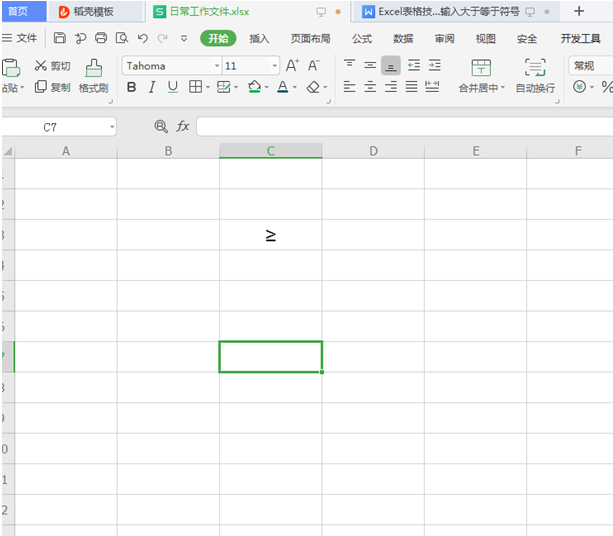Decrease indent icon
613x536 pixels.
coord(414,65)
